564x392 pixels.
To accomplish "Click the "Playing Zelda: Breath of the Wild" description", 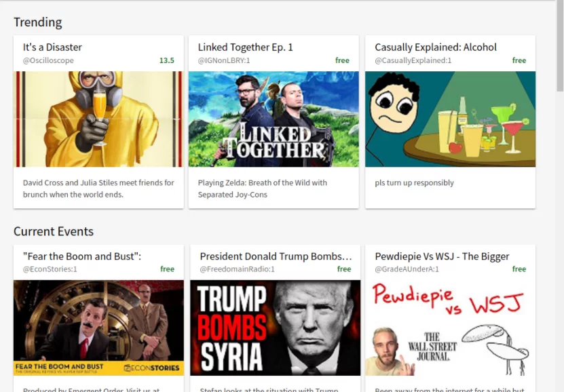I will [263, 189].
